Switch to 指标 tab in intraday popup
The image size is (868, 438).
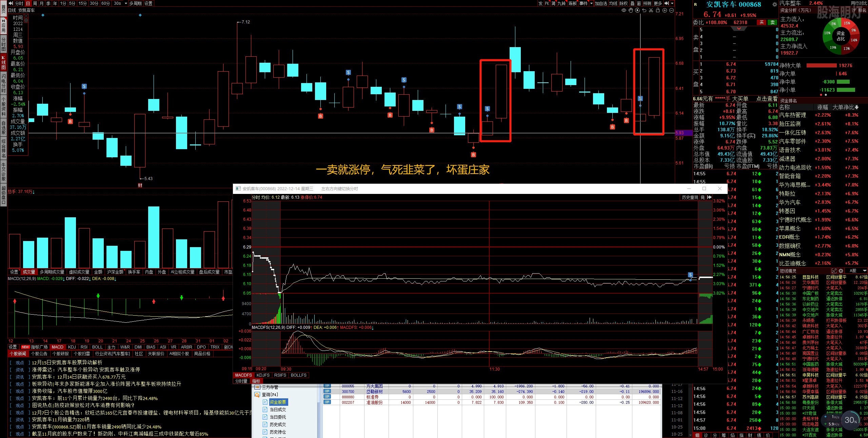pyautogui.click(x=256, y=381)
